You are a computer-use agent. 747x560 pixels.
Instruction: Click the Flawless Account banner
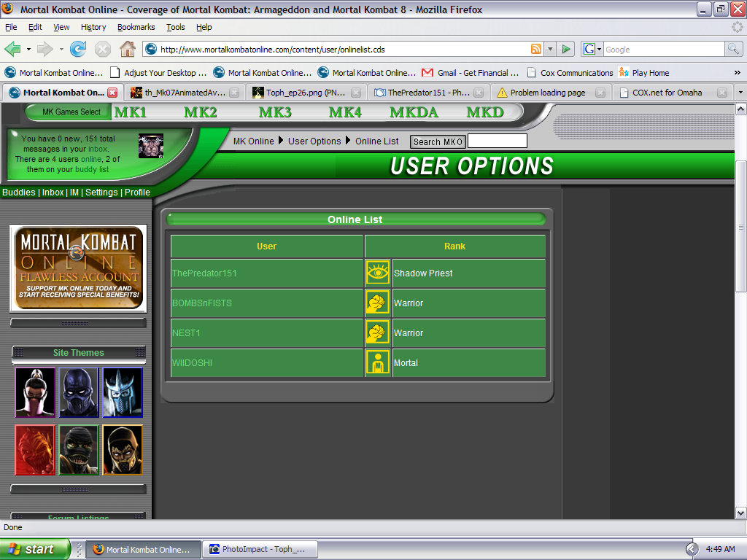pos(79,268)
